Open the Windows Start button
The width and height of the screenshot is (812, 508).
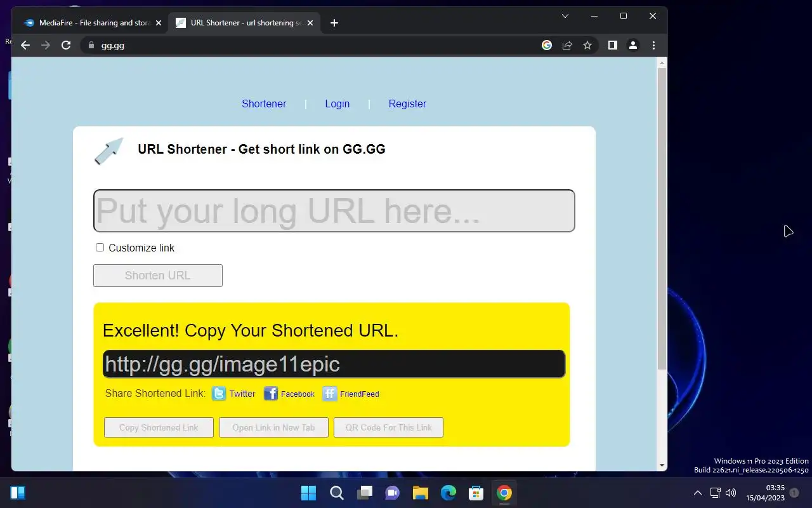[309, 493]
